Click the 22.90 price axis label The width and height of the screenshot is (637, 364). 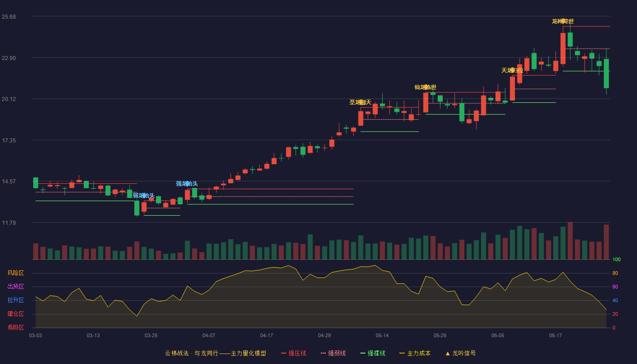pos(9,58)
